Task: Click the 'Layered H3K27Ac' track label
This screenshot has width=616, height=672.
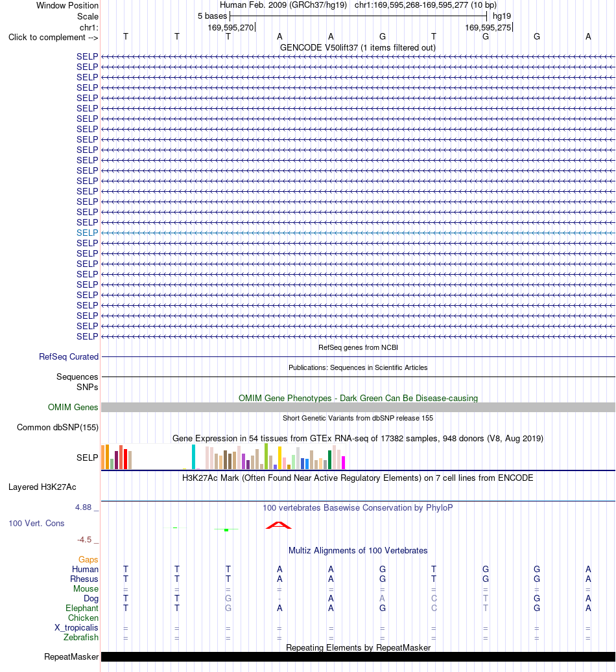Action: tap(42, 487)
